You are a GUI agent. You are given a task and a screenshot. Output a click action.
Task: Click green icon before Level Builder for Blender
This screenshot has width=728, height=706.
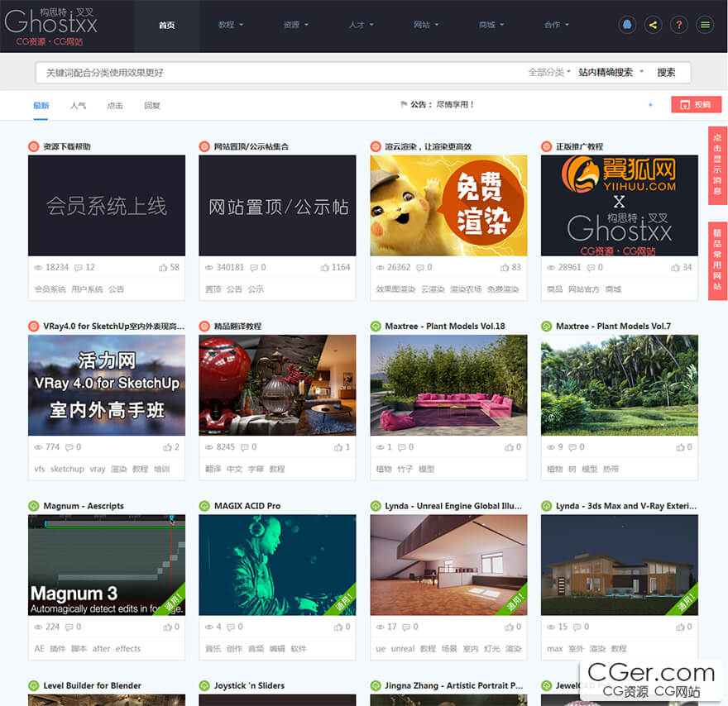click(x=33, y=685)
